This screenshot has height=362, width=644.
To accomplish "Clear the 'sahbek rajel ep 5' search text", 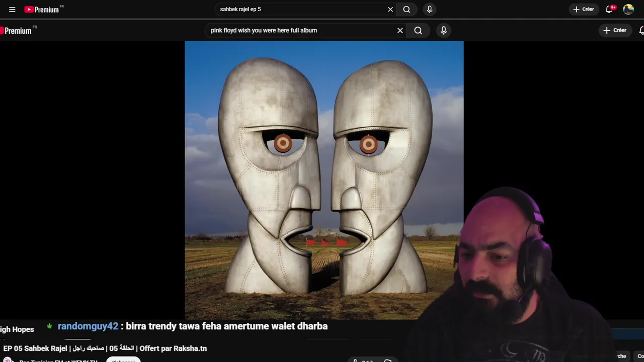I will pyautogui.click(x=390, y=9).
